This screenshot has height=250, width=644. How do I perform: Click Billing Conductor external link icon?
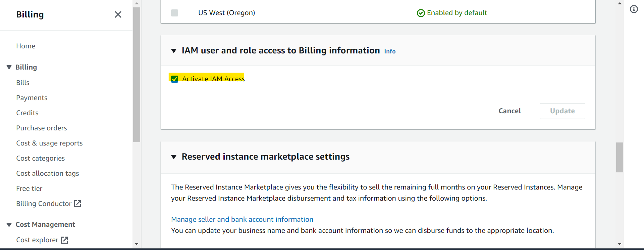click(77, 204)
